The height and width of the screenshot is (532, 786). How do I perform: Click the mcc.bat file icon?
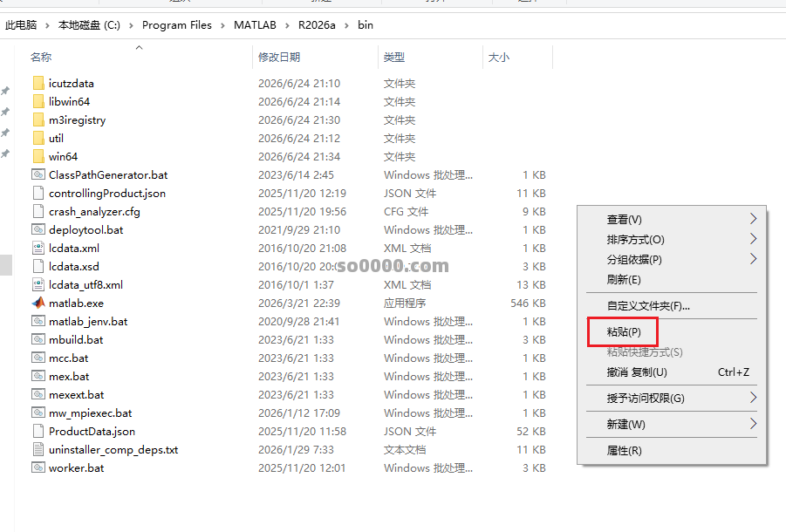tap(38, 358)
